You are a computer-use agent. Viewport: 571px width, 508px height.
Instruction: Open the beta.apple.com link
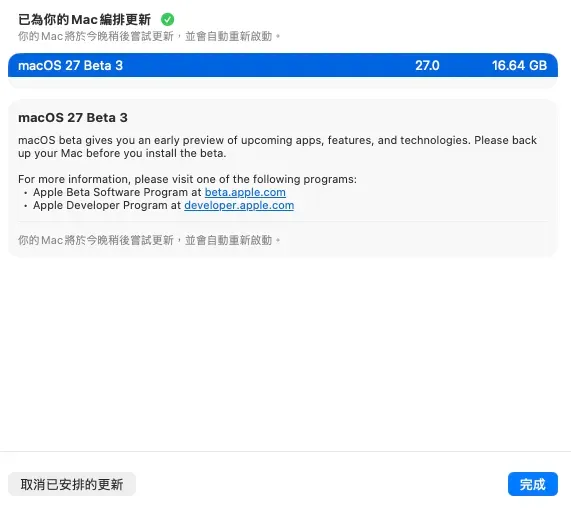tap(245, 192)
